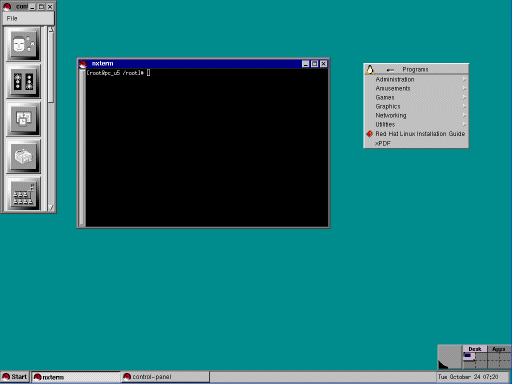Open the network configuration icon
The image size is (512, 384).
(23, 194)
